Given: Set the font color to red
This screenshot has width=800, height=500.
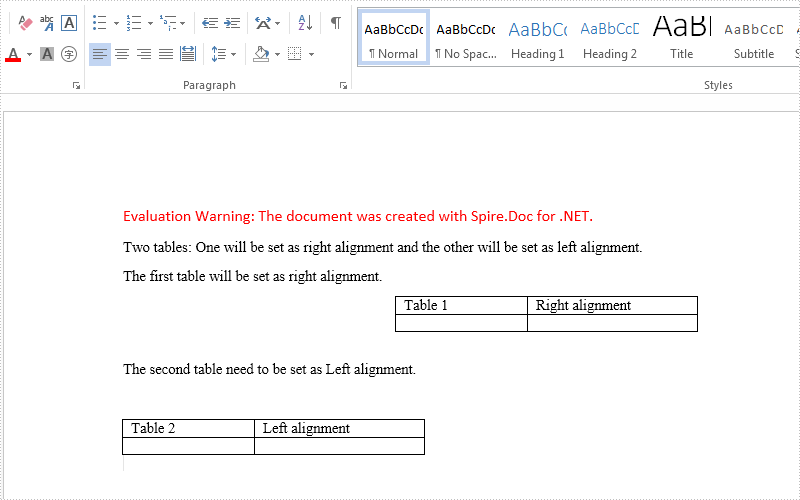Looking at the screenshot, I should (13, 54).
